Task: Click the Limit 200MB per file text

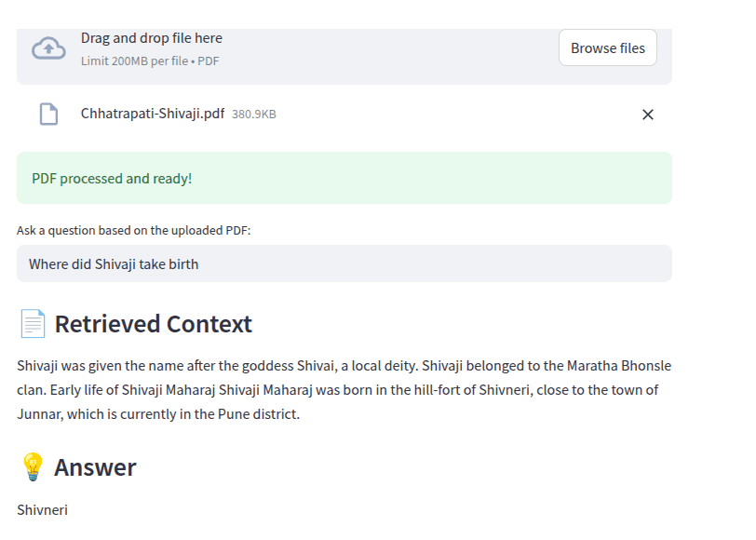Action: tap(150, 61)
